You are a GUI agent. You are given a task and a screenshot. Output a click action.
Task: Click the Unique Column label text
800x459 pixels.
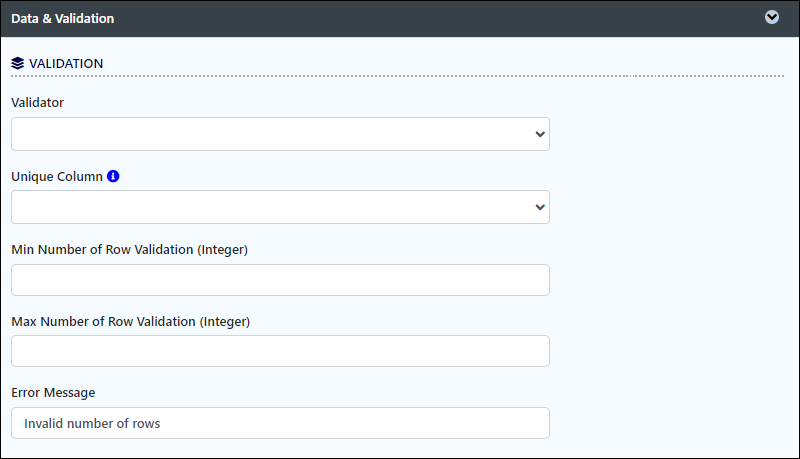click(57, 176)
